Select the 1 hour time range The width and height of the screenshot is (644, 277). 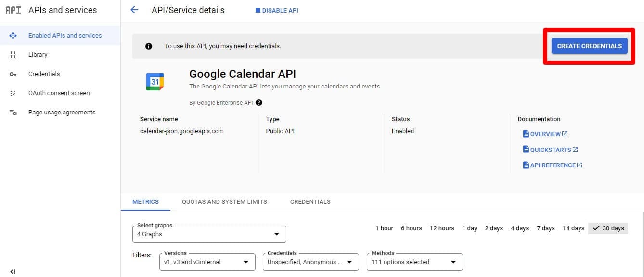pos(384,228)
